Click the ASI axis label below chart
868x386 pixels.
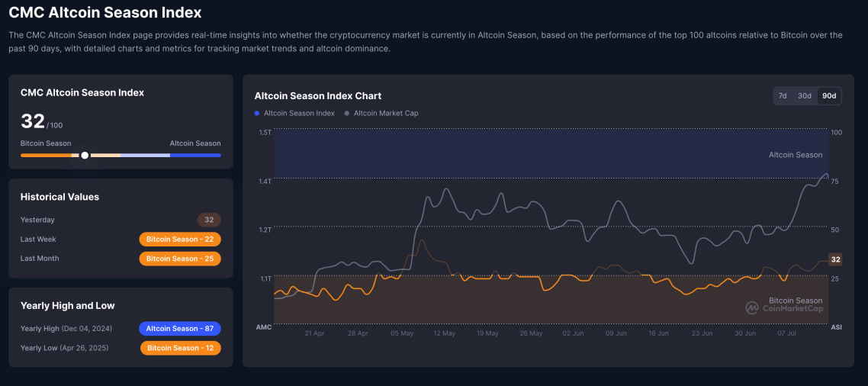tap(836, 327)
